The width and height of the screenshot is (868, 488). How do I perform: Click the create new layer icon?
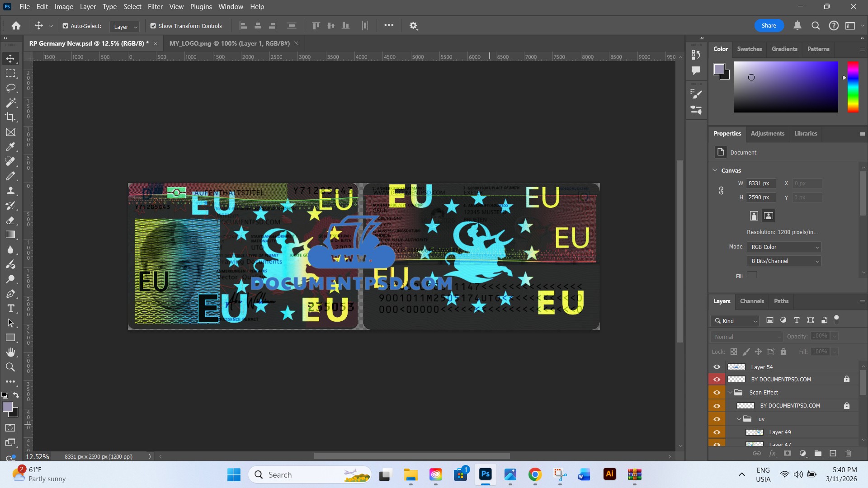[x=833, y=453]
